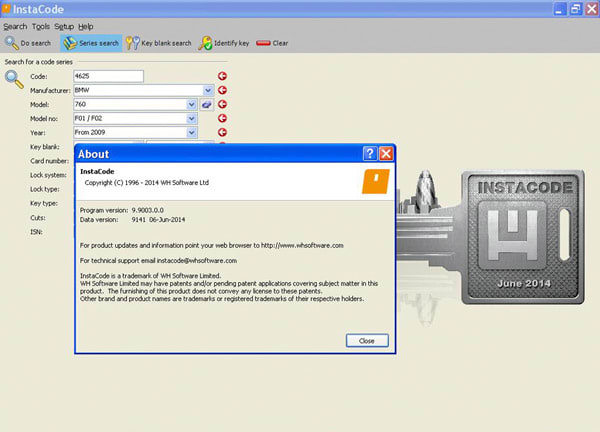The image size is (600, 432).
Task: Click the Key type label
Action: point(44,203)
